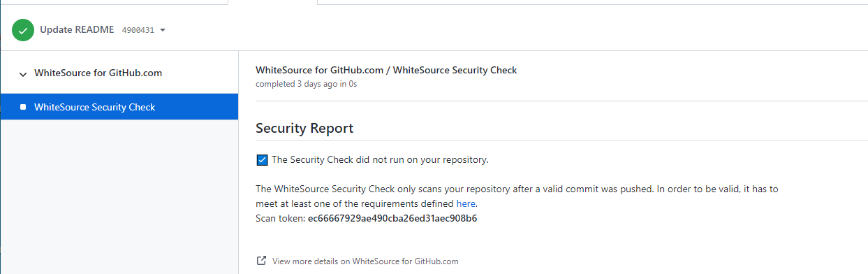
Task: Click the white square status icon in sidebar
Action: [x=23, y=107]
